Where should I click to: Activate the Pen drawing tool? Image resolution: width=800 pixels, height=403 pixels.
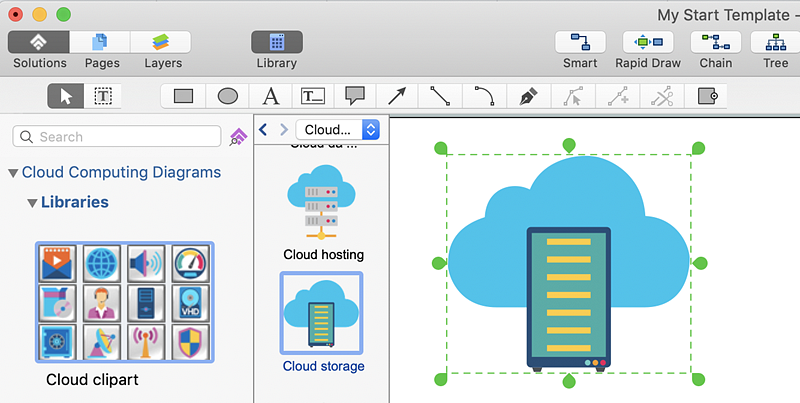click(x=528, y=96)
